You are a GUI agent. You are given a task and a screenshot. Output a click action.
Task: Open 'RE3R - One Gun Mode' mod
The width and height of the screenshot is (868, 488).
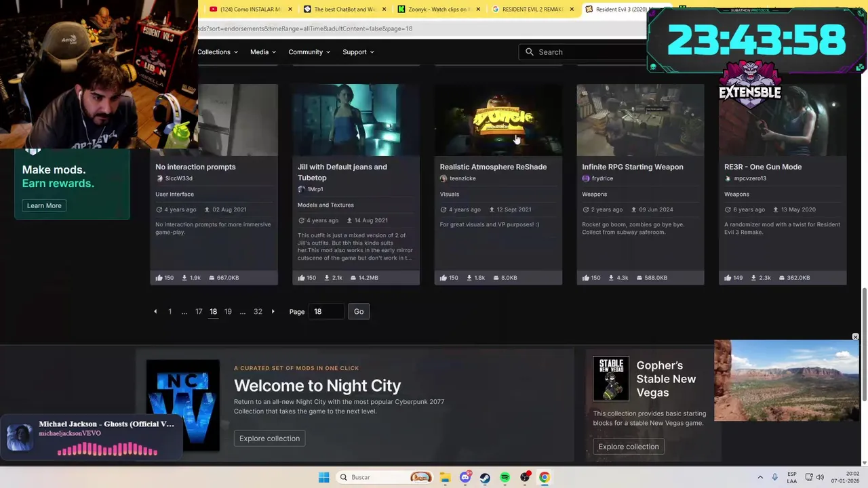[x=762, y=167]
